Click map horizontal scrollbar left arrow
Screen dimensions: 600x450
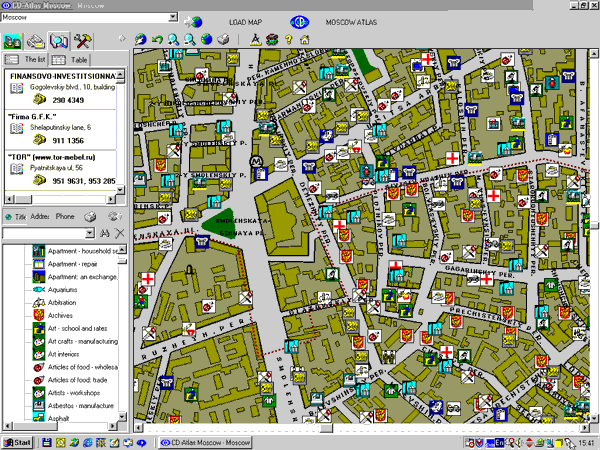pos(138,428)
